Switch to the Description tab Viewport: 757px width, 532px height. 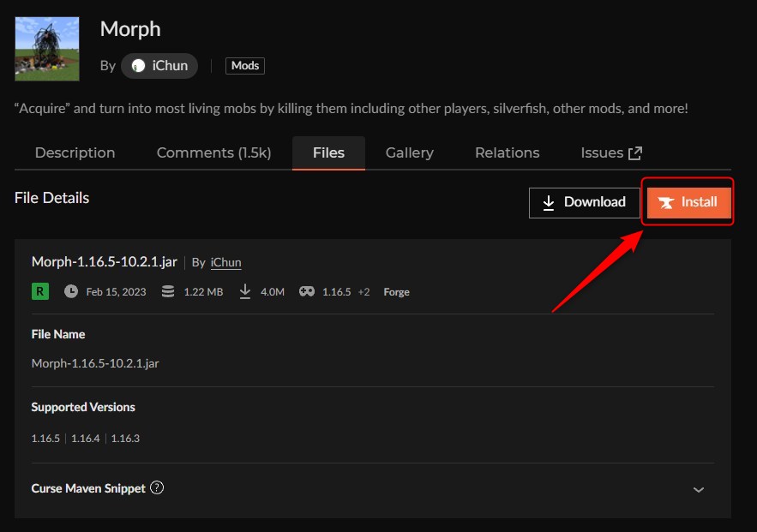(75, 153)
